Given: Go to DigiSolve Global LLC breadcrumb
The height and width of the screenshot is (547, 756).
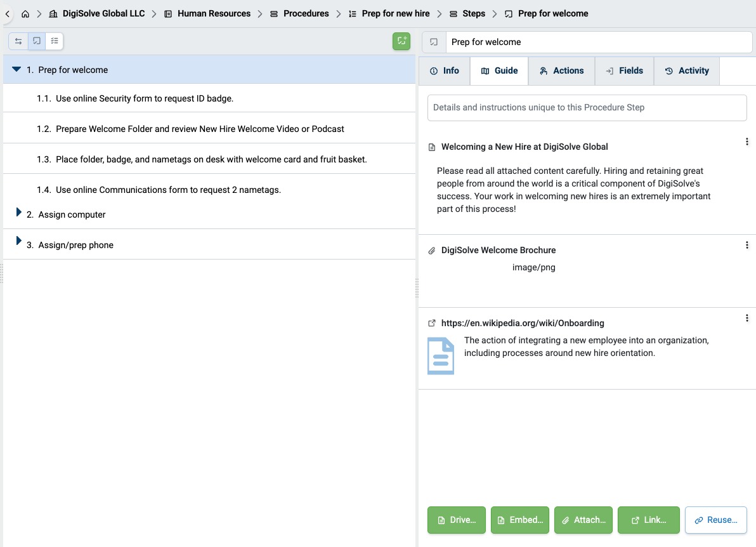Looking at the screenshot, I should (x=97, y=14).
